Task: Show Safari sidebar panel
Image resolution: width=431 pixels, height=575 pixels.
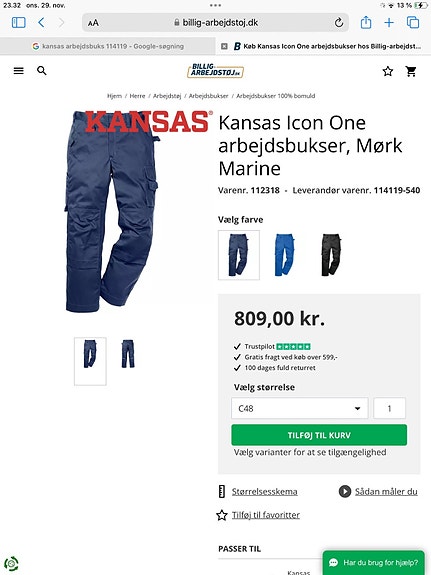Action: [x=19, y=23]
